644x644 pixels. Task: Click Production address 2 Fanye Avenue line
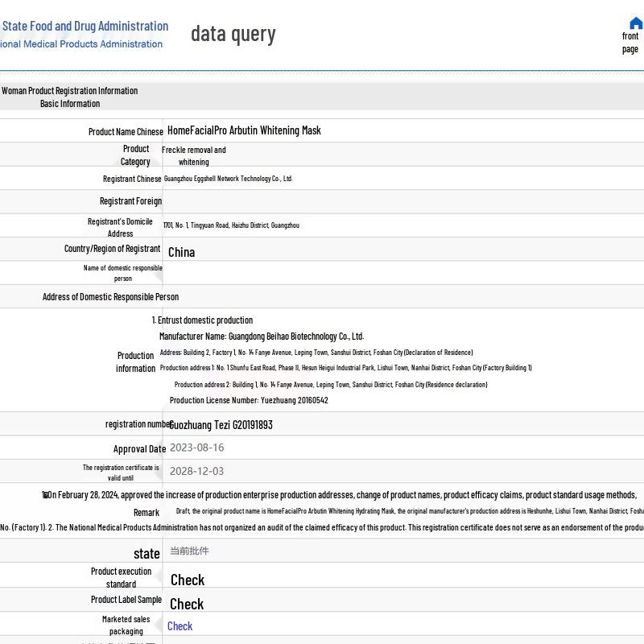(x=331, y=385)
